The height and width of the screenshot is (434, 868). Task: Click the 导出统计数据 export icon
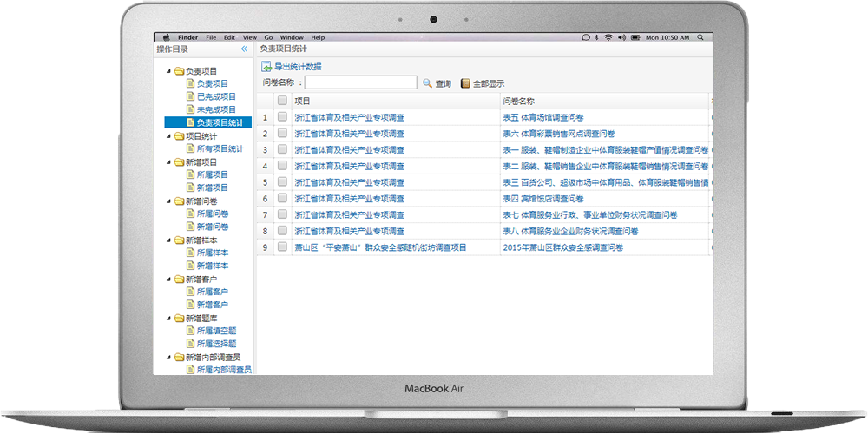[x=267, y=67]
